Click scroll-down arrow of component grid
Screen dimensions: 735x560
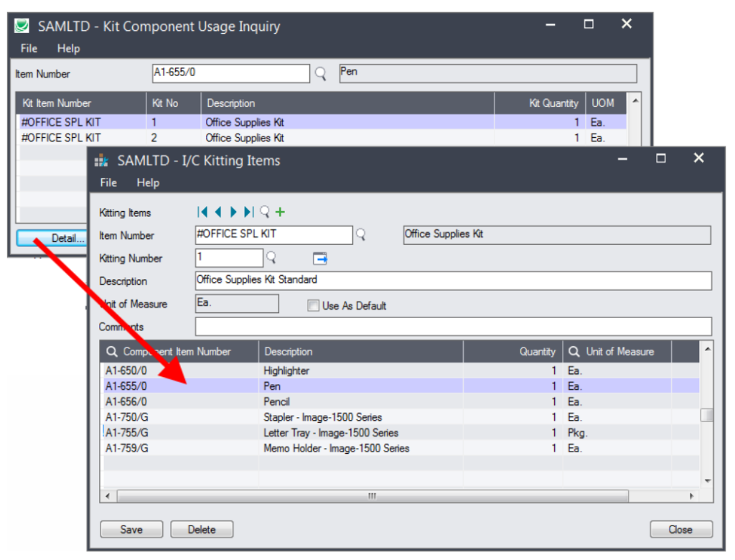pos(707,481)
